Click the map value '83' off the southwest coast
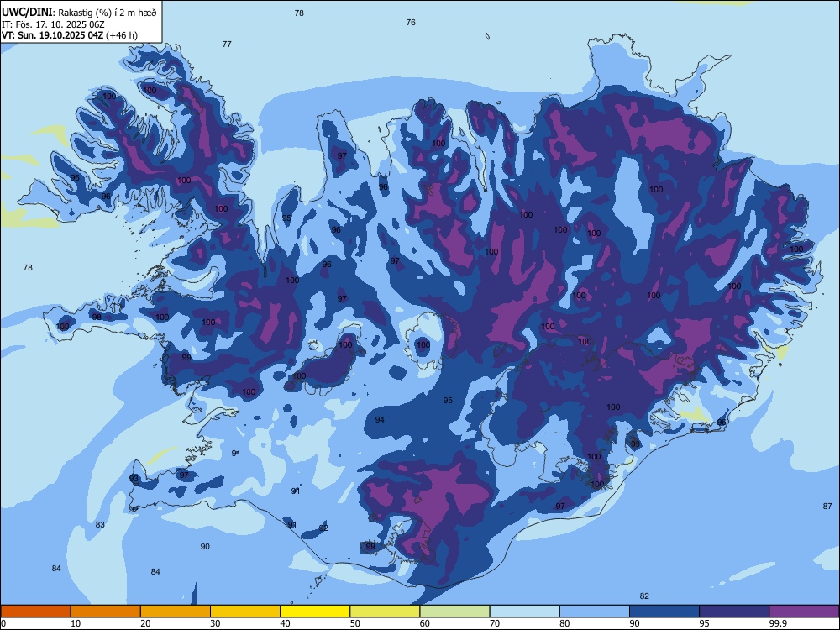The image size is (840, 630). pyautogui.click(x=100, y=525)
